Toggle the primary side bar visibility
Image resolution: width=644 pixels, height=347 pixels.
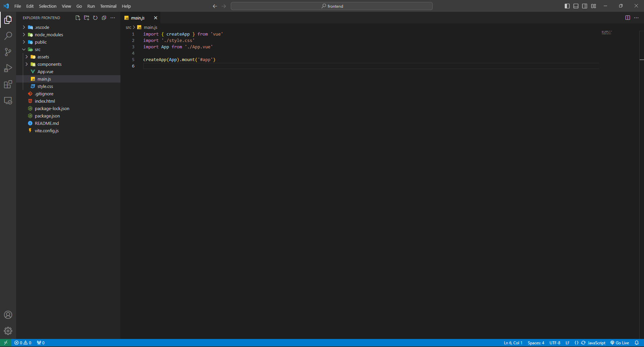pyautogui.click(x=567, y=6)
